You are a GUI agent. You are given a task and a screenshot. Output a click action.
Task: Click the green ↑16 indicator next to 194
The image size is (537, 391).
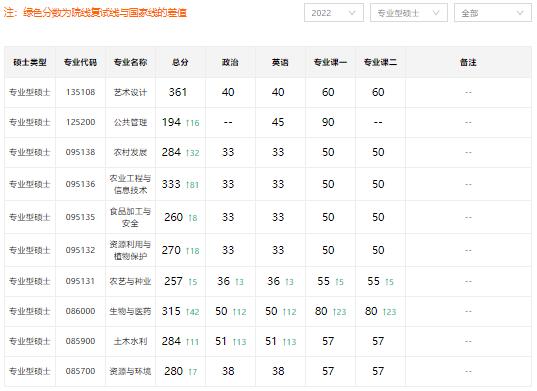192,123
